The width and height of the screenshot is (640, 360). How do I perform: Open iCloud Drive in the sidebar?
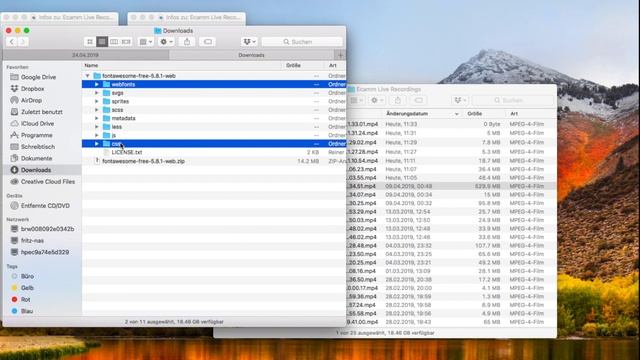click(x=37, y=123)
